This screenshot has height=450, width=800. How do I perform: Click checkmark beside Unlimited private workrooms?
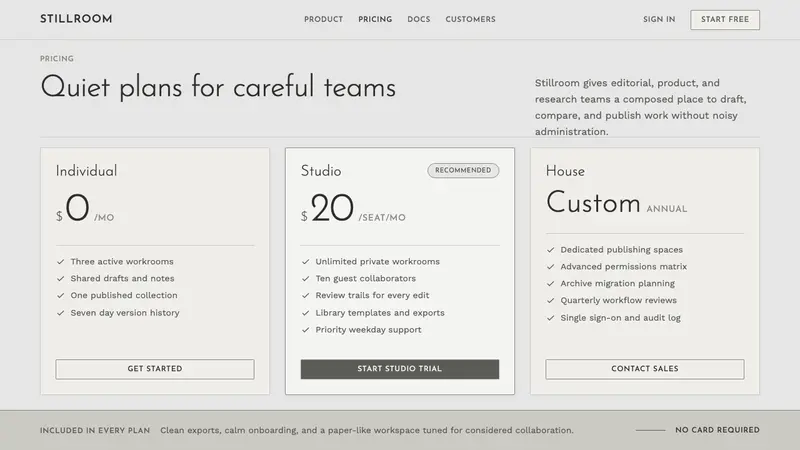tap(306, 262)
